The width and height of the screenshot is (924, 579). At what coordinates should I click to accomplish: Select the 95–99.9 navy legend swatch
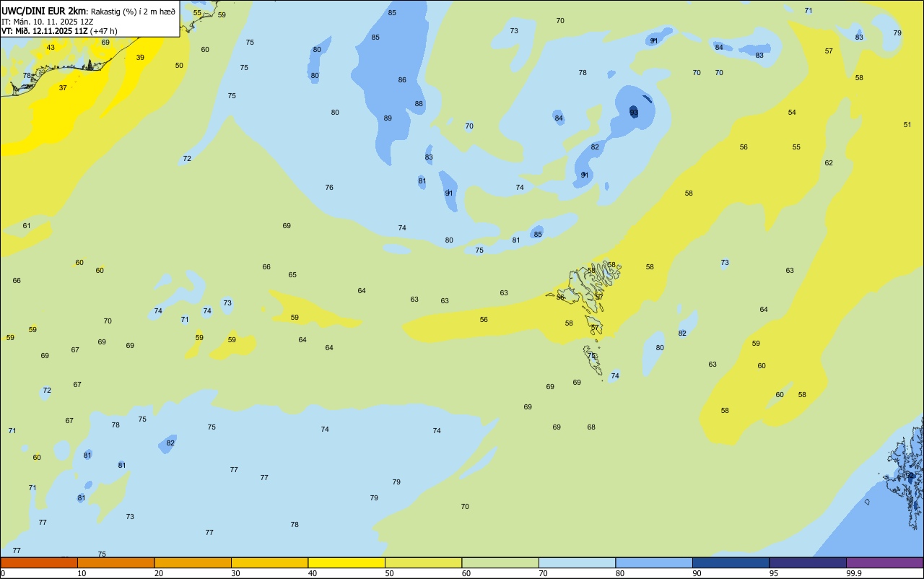(x=808, y=562)
